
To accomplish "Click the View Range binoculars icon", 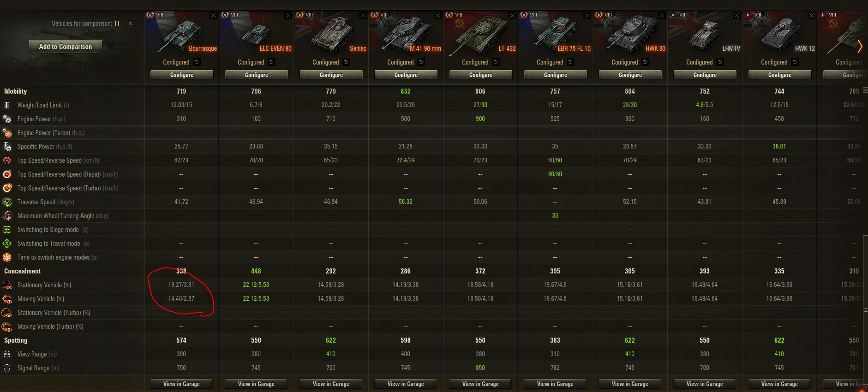I will [7, 354].
